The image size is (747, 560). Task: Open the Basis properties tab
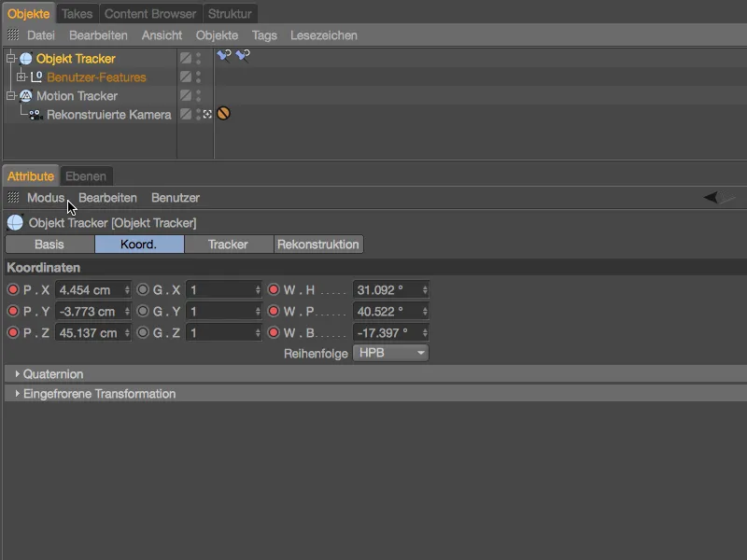click(49, 245)
